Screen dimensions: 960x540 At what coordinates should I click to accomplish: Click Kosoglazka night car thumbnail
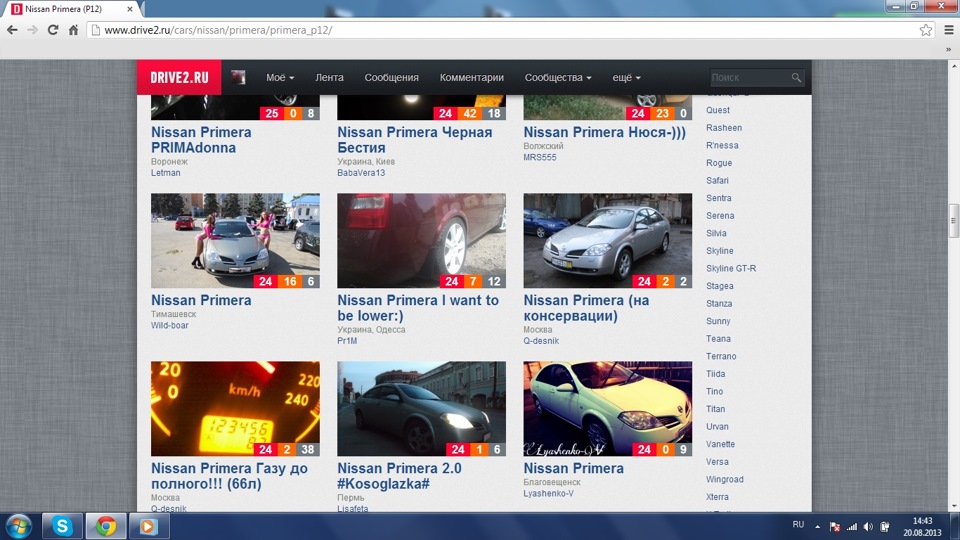(421, 408)
